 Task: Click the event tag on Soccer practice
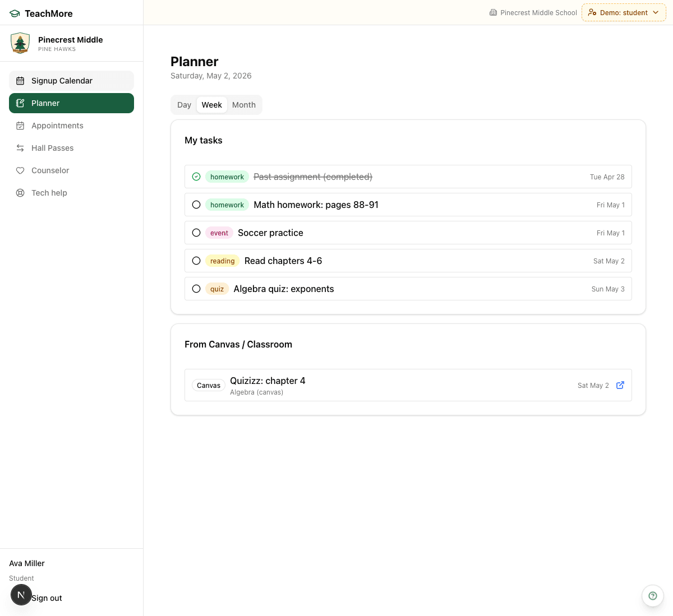[219, 233]
